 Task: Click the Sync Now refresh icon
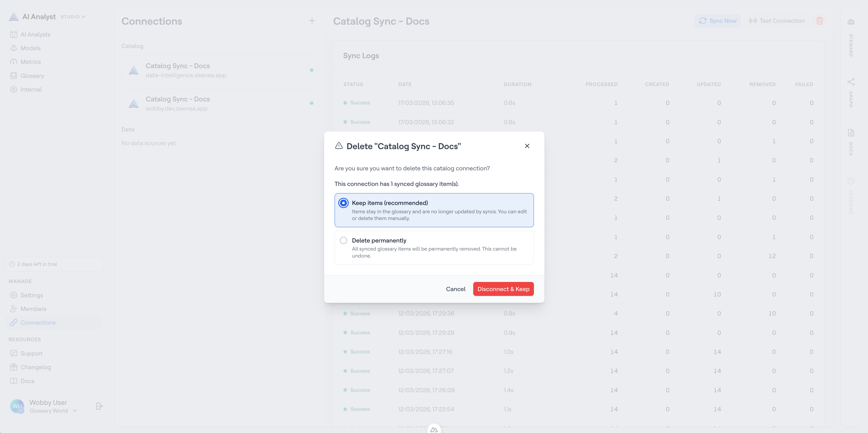[x=703, y=21]
